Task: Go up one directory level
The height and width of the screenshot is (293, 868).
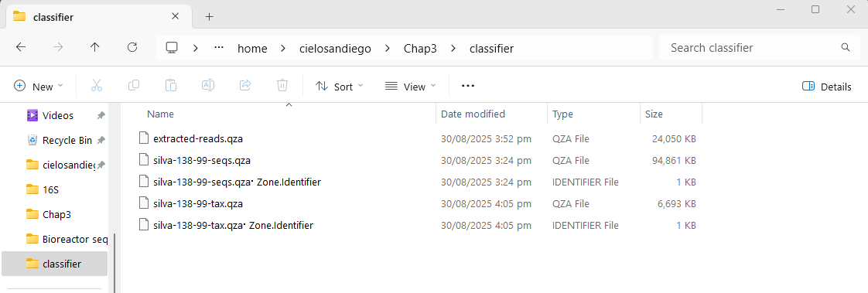Action: 94,47
